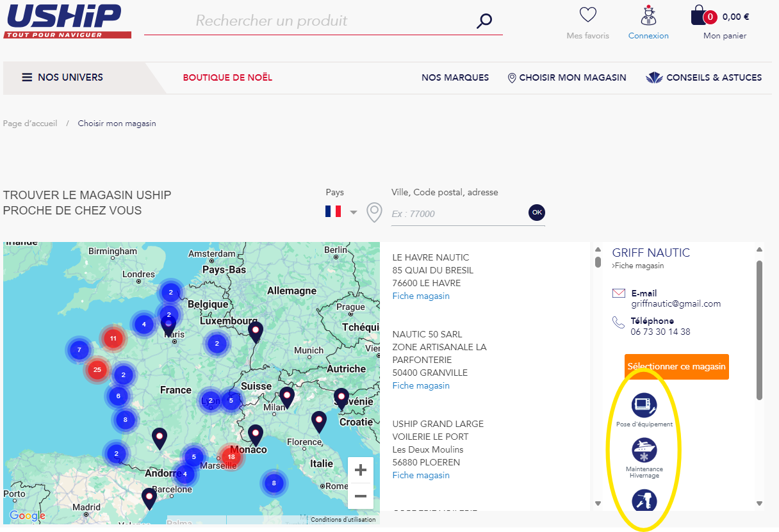Image resolution: width=779 pixels, height=532 pixels.
Task: Click the blue 7 store cluster
Action: 79,350
